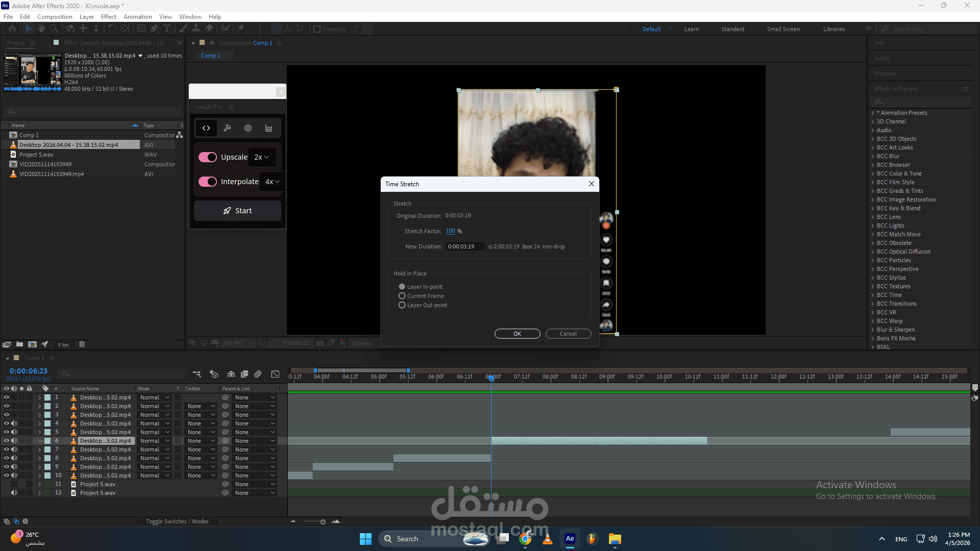Open the uwu2x Pro hammer tools icon

227,128
